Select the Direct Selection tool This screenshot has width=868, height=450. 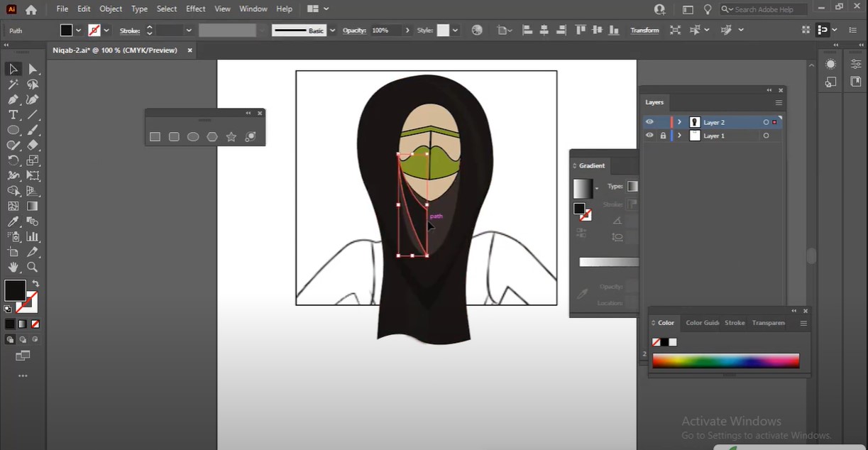33,69
